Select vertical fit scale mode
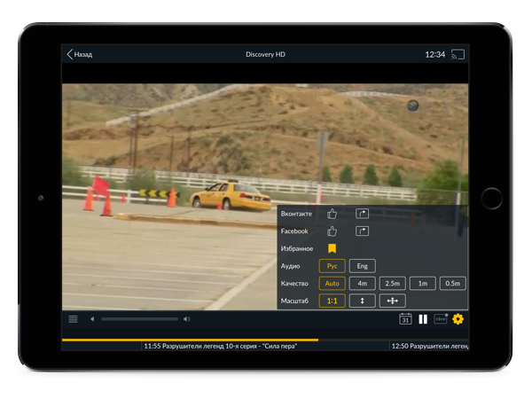Viewport: 532px width, 399px height. [362, 301]
